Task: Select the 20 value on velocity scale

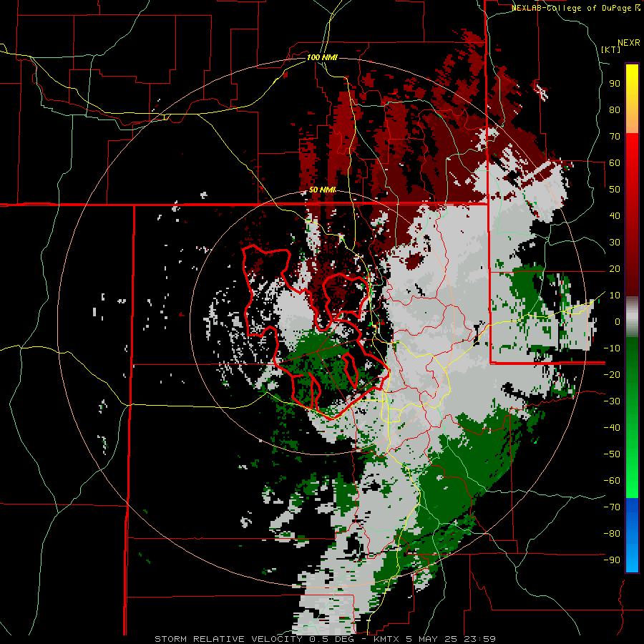Action: (615, 268)
